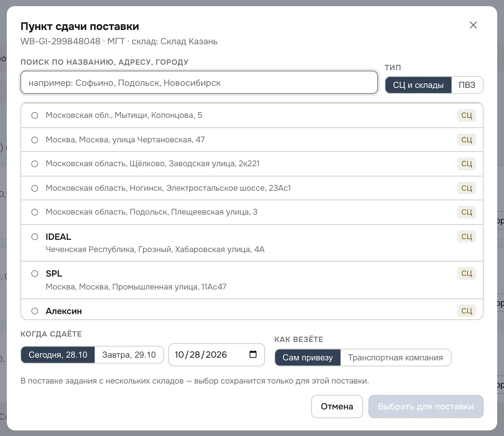Close the delivery point dialog
Image resolution: width=504 pixels, height=436 pixels.
[473, 25]
